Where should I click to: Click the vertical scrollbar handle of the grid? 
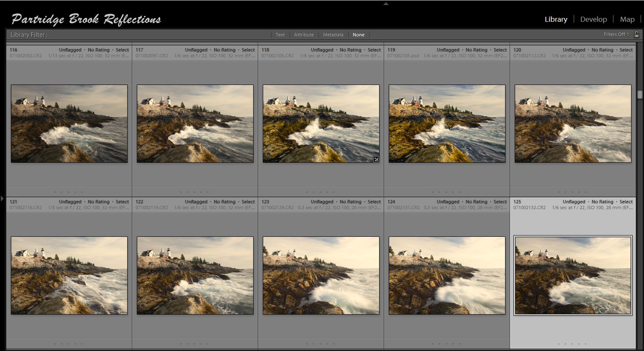[639, 95]
